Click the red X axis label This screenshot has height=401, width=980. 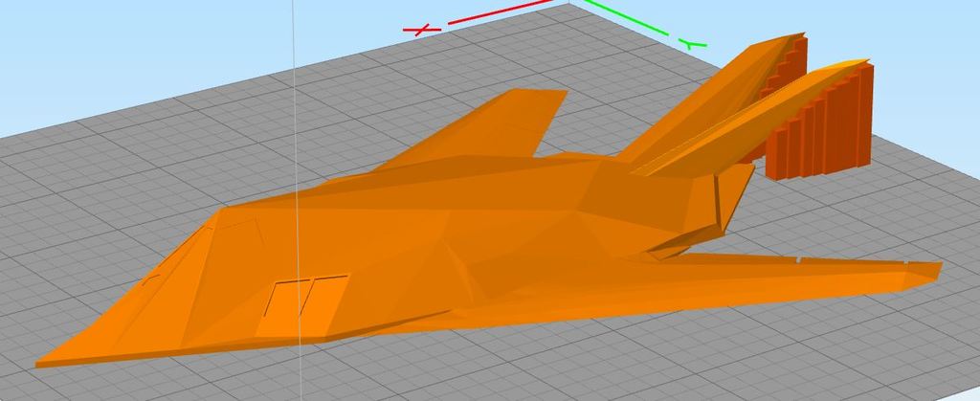tap(421, 31)
